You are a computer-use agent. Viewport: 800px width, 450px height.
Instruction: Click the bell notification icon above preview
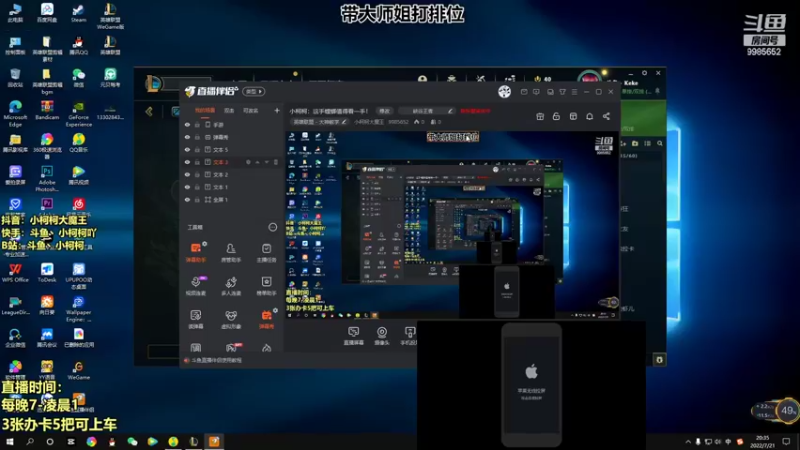point(589,116)
